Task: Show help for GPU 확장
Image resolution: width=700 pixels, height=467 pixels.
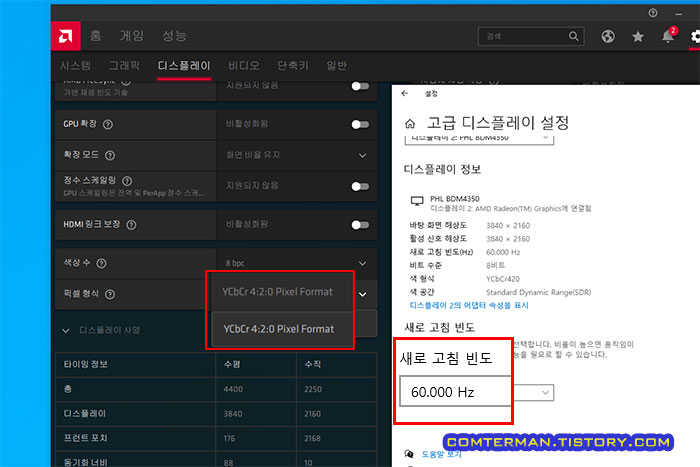Action: (108, 125)
